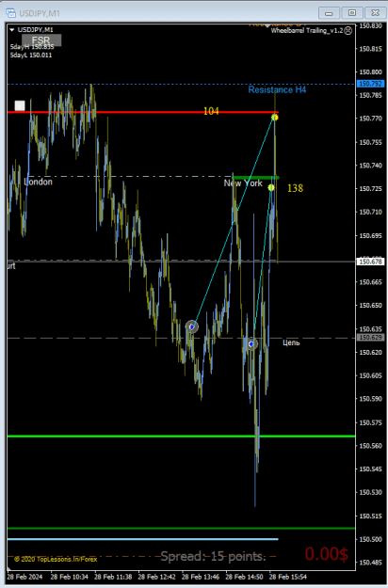Click the 28 Feb 15:54 time label
The height and width of the screenshot is (588, 388).
pyautogui.click(x=288, y=577)
